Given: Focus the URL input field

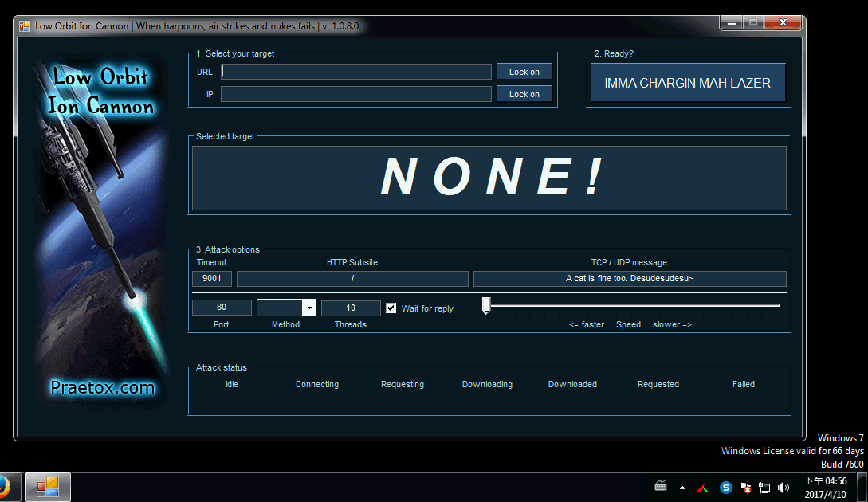Looking at the screenshot, I should pos(356,72).
